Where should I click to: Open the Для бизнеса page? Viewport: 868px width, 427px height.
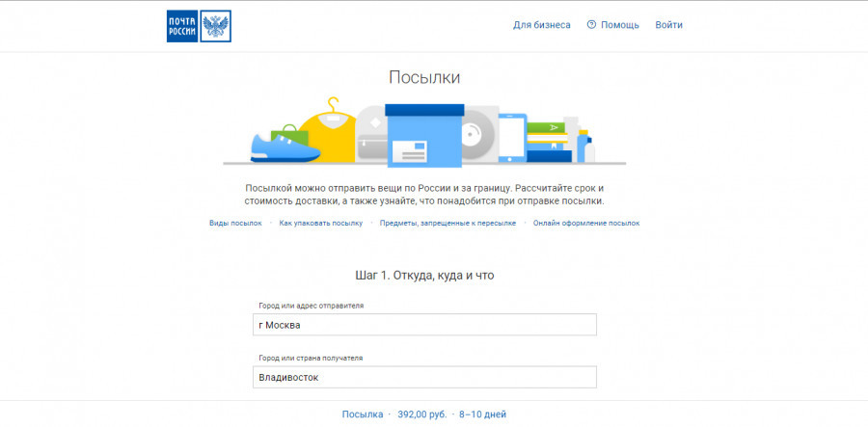(541, 25)
